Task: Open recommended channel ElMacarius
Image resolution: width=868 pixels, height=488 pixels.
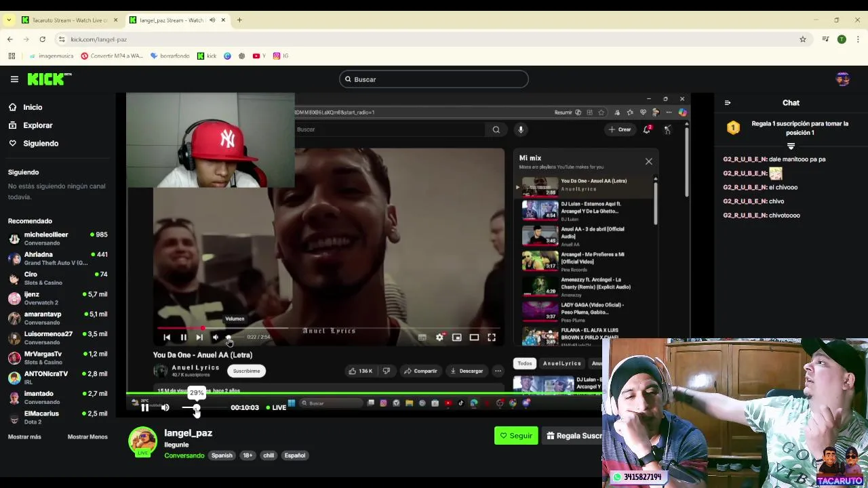Action: (58, 417)
